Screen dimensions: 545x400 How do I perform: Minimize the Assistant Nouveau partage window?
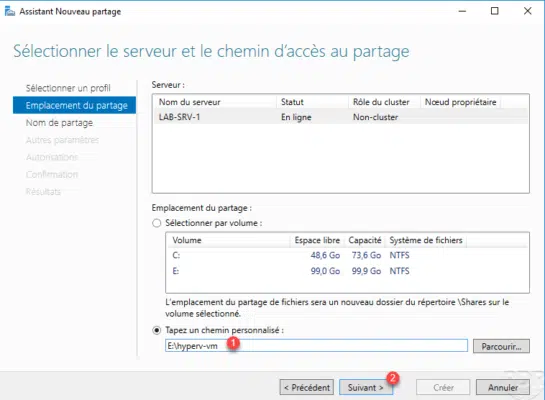(x=462, y=11)
